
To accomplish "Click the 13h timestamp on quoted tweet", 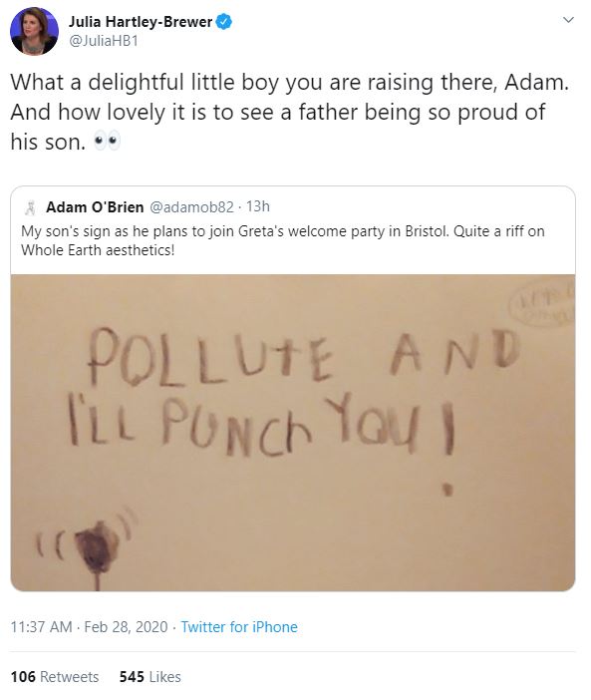I will [x=258, y=206].
